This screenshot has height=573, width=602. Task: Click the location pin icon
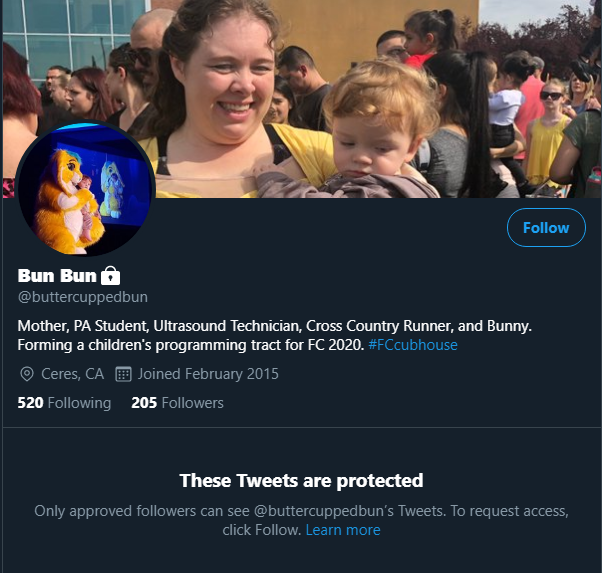point(26,374)
